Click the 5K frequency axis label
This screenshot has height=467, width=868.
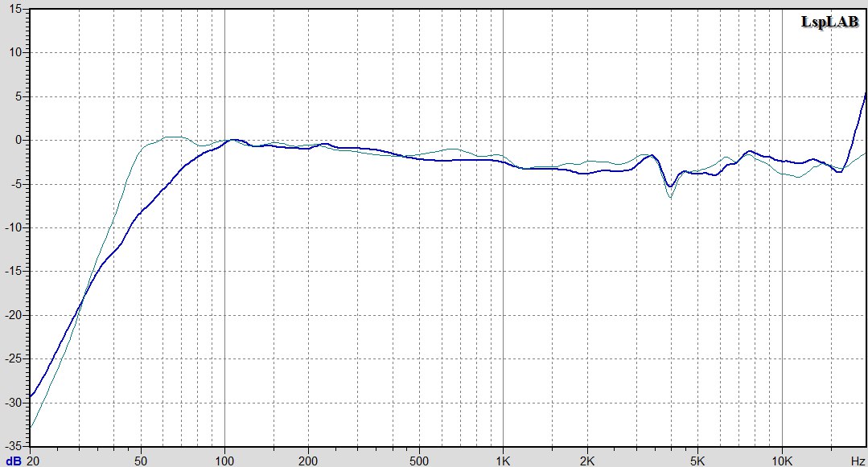pos(697,461)
